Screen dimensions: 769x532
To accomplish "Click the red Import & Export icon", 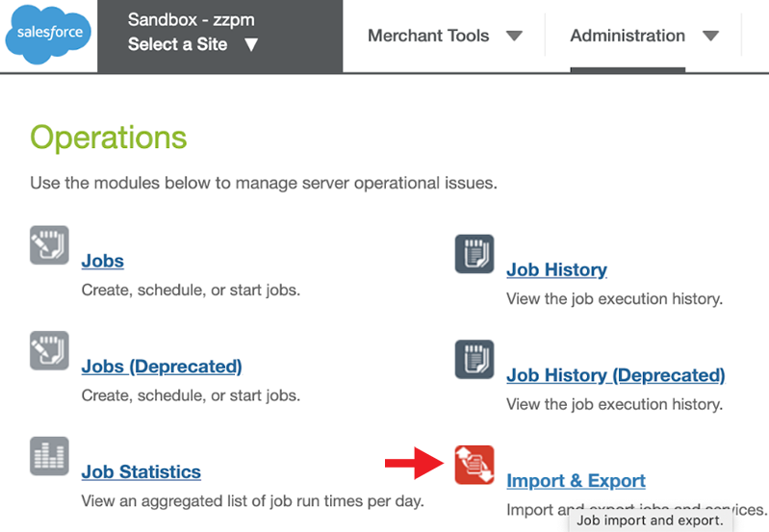I will (474, 465).
